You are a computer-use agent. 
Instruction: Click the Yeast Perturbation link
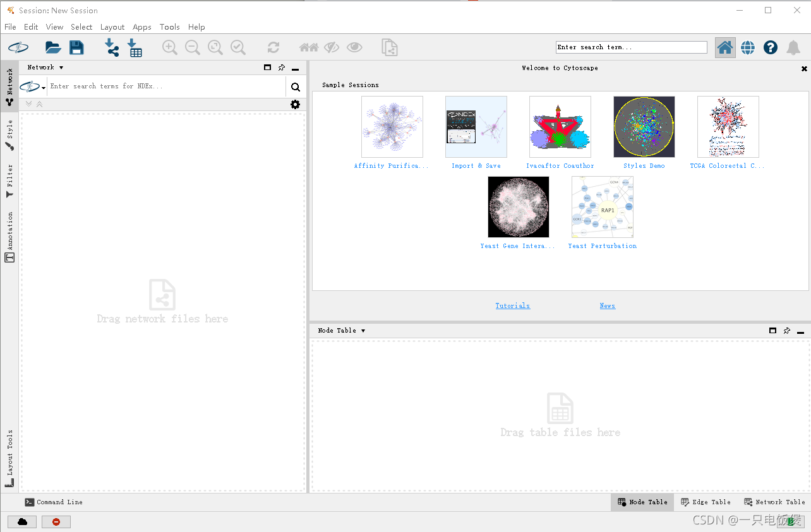click(603, 246)
